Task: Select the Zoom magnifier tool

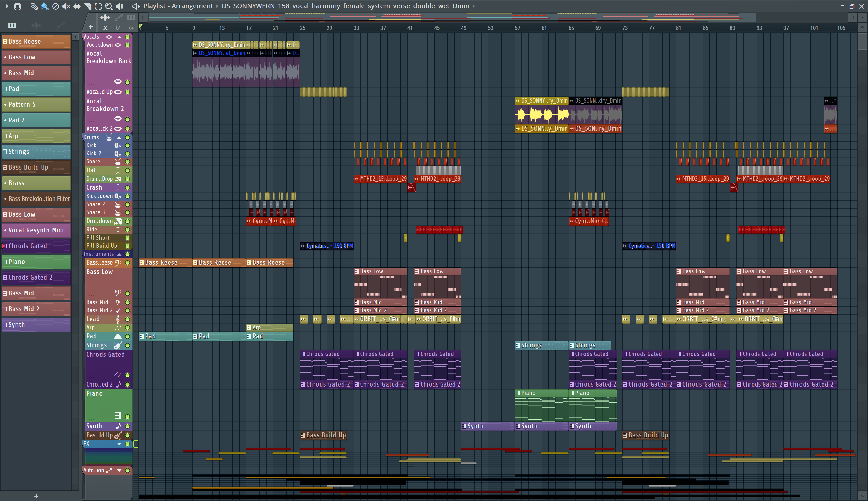Action: pyautogui.click(x=109, y=6)
